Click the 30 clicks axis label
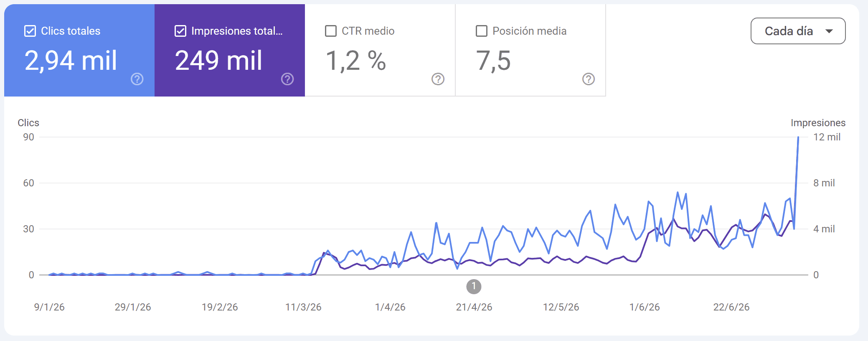This screenshot has height=341, width=868. [x=29, y=229]
